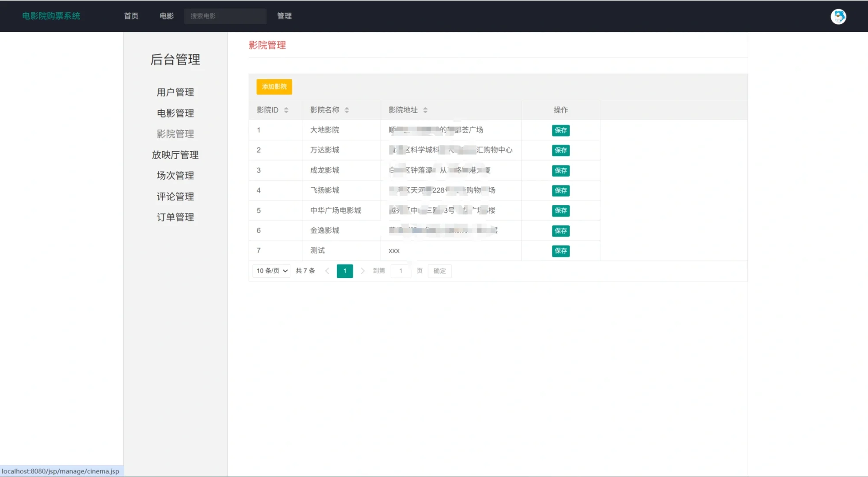Image resolution: width=868 pixels, height=477 pixels.
Task: Sort table by 影院名称 column arrows
Action: click(346, 110)
